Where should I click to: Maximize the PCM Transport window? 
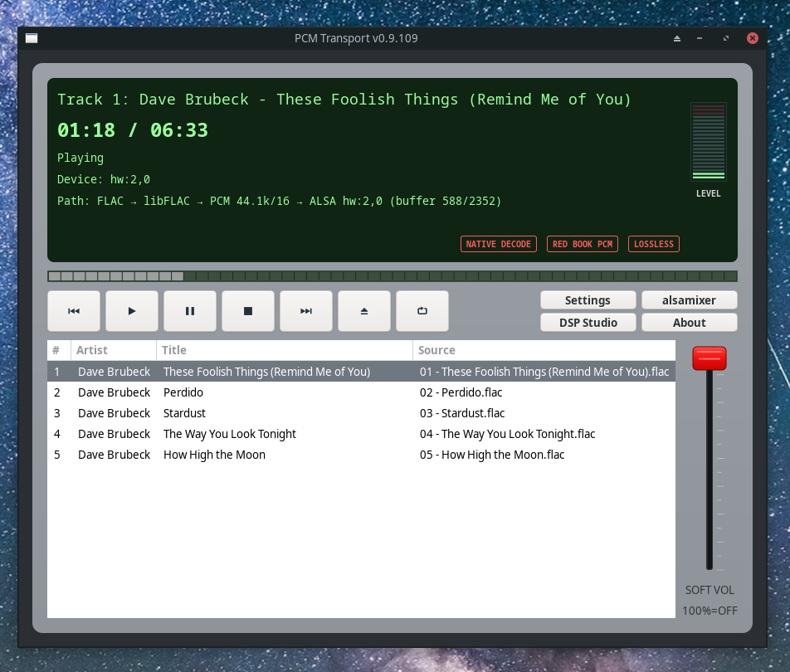click(726, 38)
